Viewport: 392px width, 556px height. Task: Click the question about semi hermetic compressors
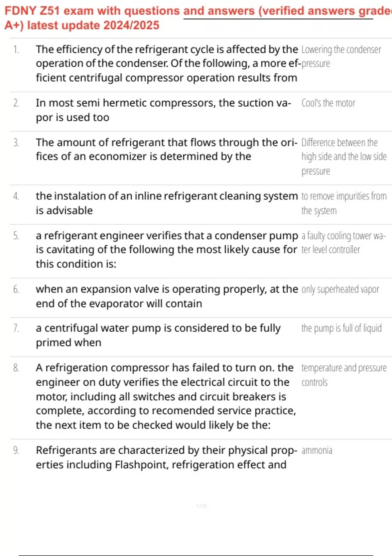point(163,110)
